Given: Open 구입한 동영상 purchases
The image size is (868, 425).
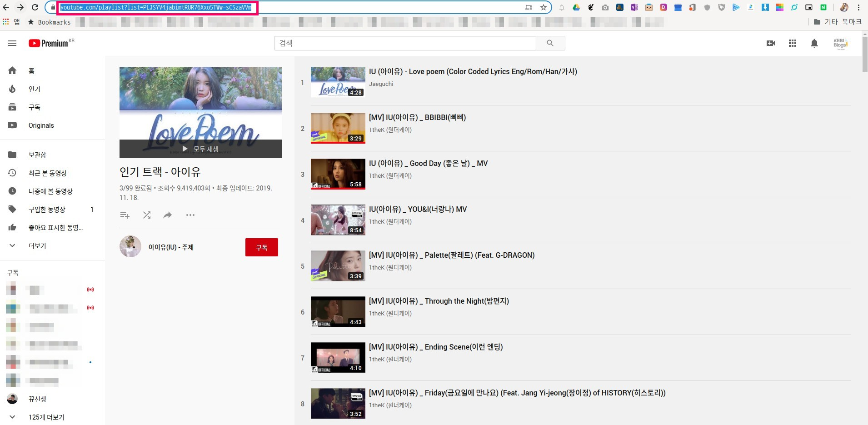Looking at the screenshot, I should 53,209.
